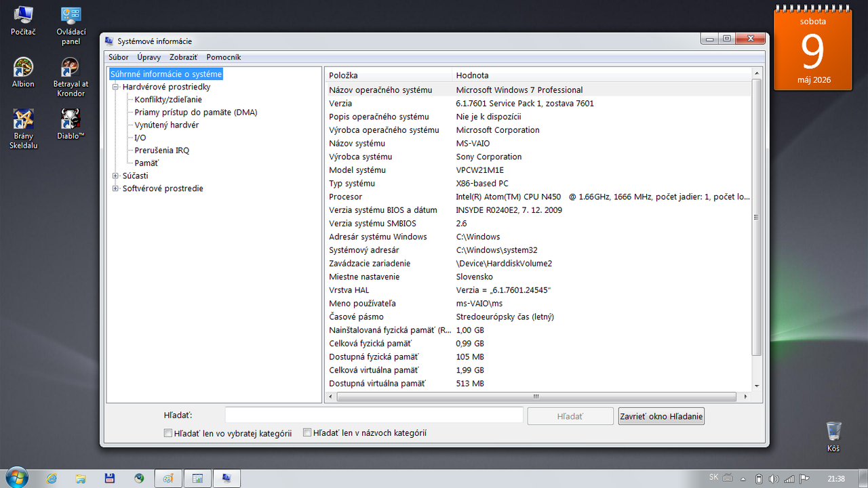
Task: Open the Úpravy menu
Action: [149, 58]
